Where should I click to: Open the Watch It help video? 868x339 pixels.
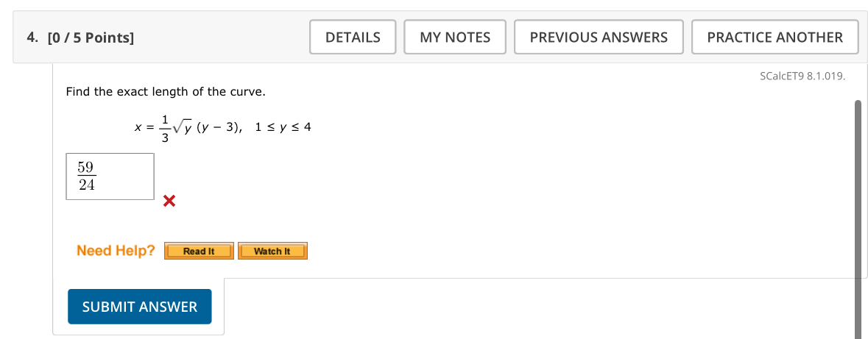tap(272, 251)
